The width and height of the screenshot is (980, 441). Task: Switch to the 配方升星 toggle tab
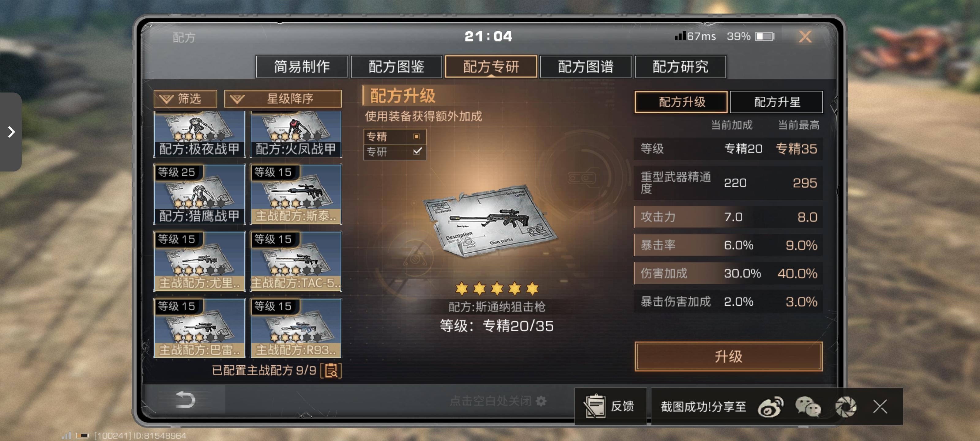point(776,102)
